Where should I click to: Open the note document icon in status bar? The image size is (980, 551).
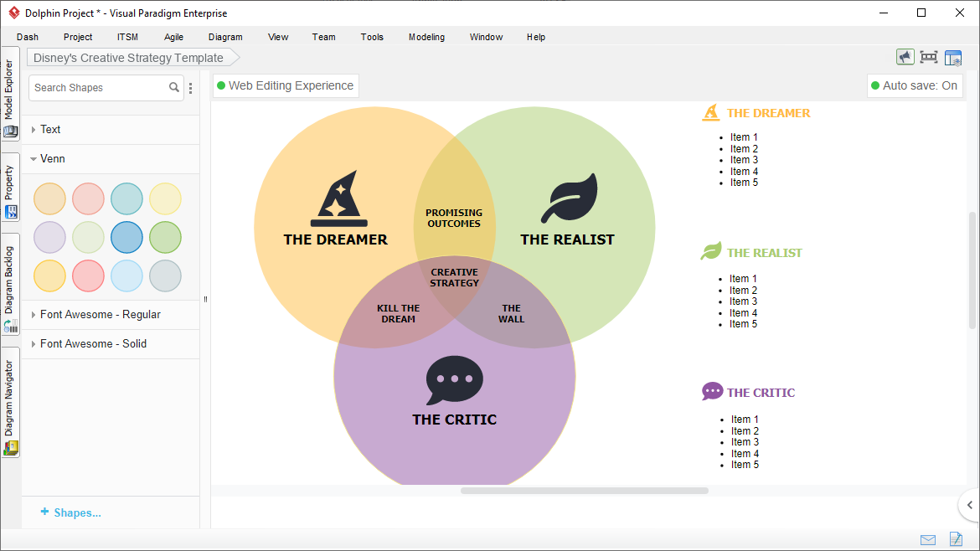click(x=956, y=538)
